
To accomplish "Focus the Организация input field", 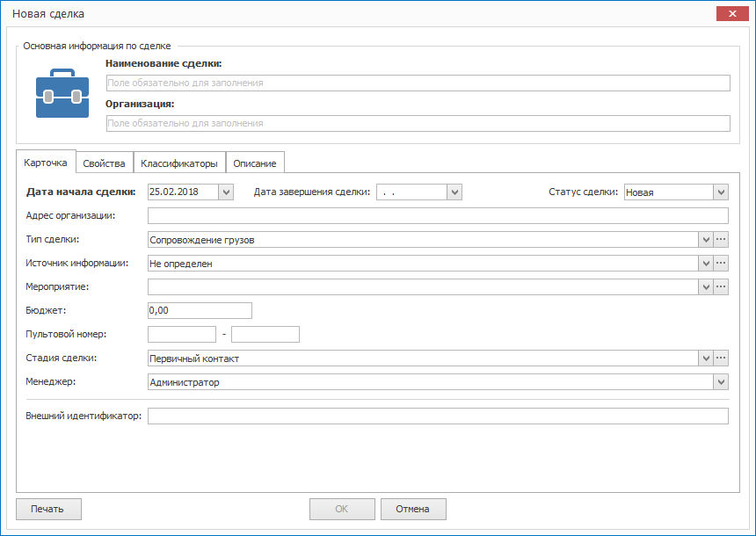I will [418, 123].
